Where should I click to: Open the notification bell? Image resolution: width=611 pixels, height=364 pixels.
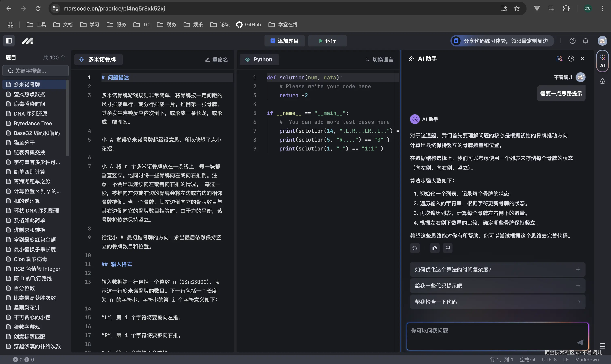pyautogui.click(x=586, y=41)
